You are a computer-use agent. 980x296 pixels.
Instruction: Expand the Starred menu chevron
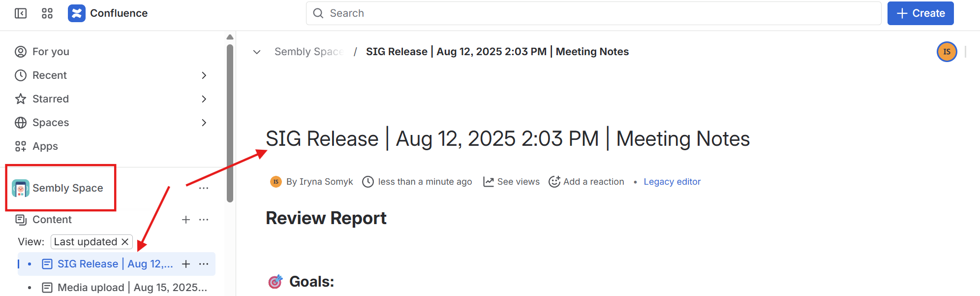click(x=204, y=99)
